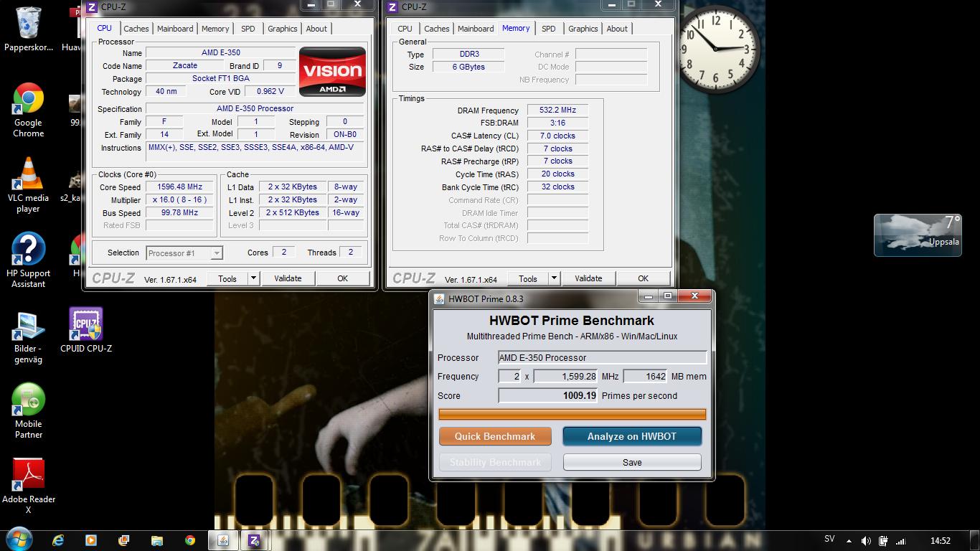Launch CPUID CPU-Z desktop shortcut

pos(86,331)
